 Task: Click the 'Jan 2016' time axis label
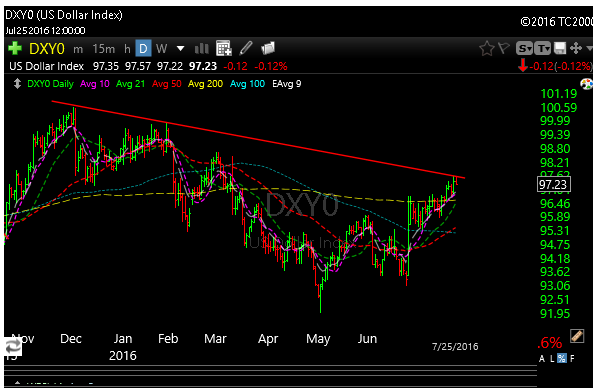tap(123, 347)
